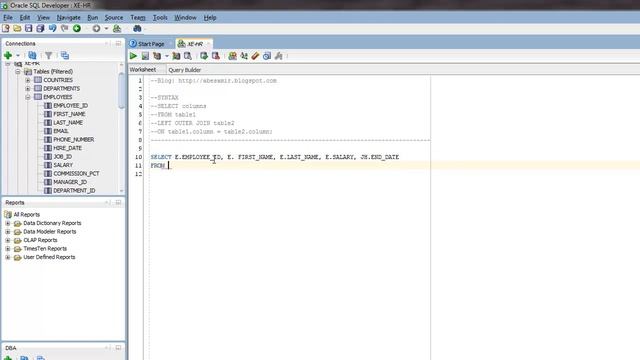Click the SQL Tuning Advisor icon
Screen dimensions: 640x360
pyautogui.click(x=188, y=56)
